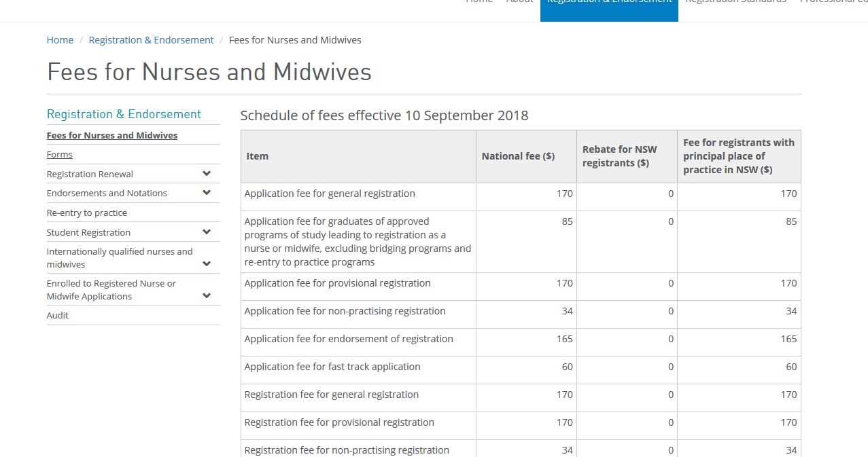Expand Internationally qualified nurses and midwives chevron
The height and width of the screenshot is (457, 868).
pyautogui.click(x=207, y=263)
